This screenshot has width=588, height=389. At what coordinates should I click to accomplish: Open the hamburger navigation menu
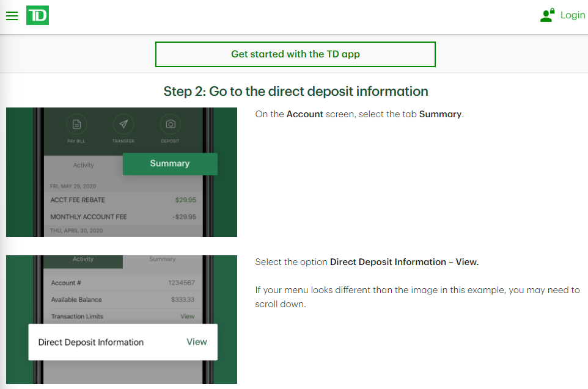pos(12,16)
